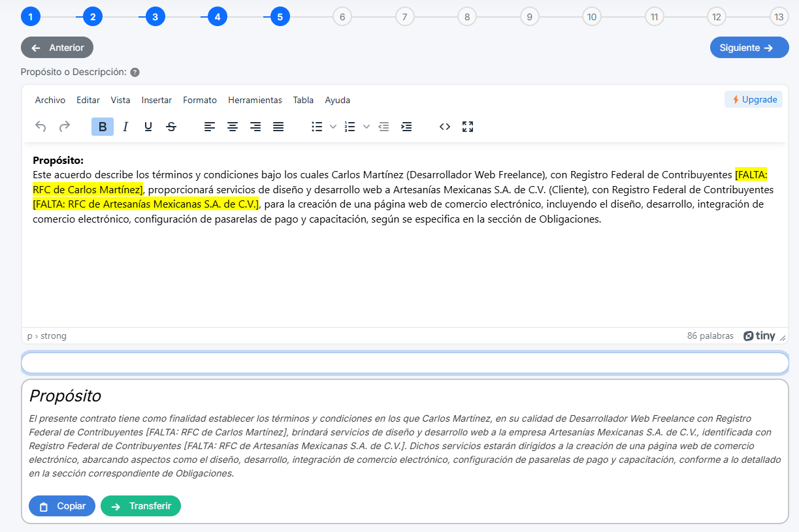
Task: Go to step 1
Action: tap(31, 16)
